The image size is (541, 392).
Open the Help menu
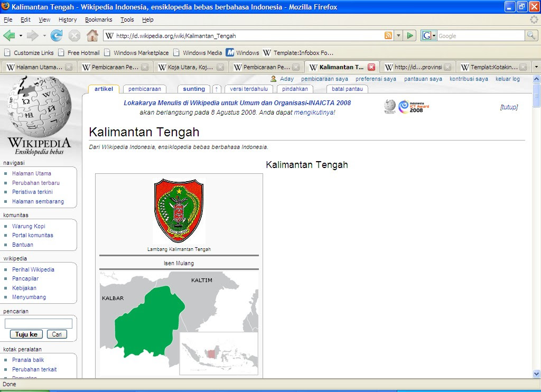point(148,20)
